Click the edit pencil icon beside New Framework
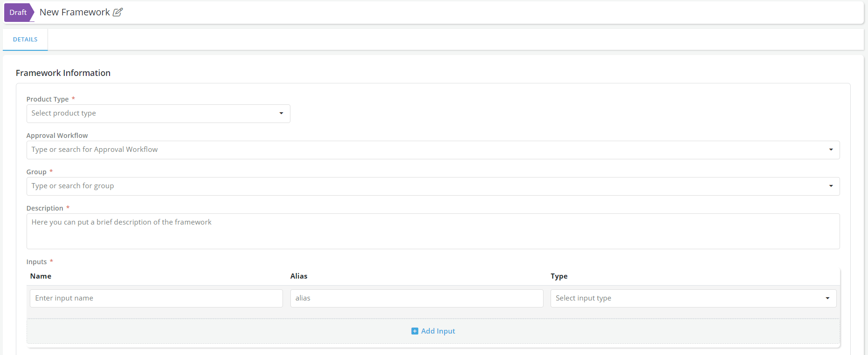The image size is (868, 355). pyautogui.click(x=118, y=13)
